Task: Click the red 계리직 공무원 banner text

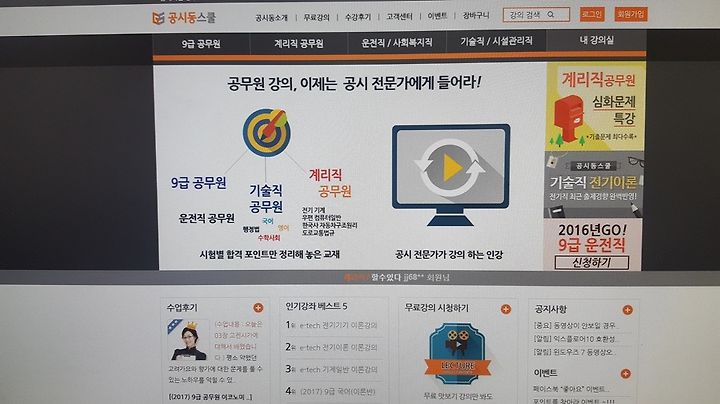Action: click(330, 183)
